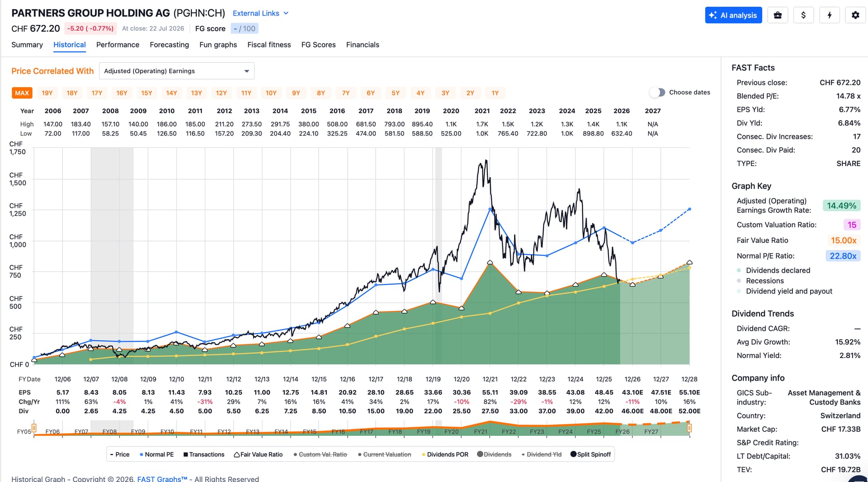Grab the left range slider handle at FY05
868x482 pixels.
(x=34, y=428)
